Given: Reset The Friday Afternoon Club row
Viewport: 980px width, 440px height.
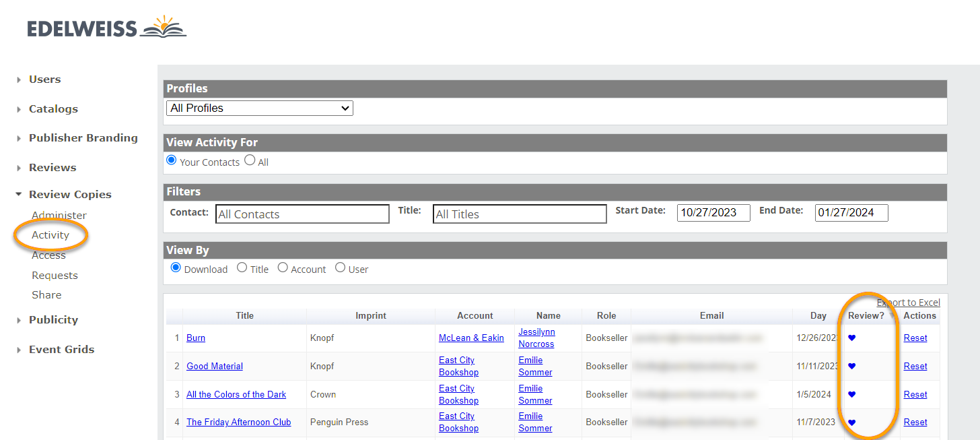Looking at the screenshot, I should [915, 422].
